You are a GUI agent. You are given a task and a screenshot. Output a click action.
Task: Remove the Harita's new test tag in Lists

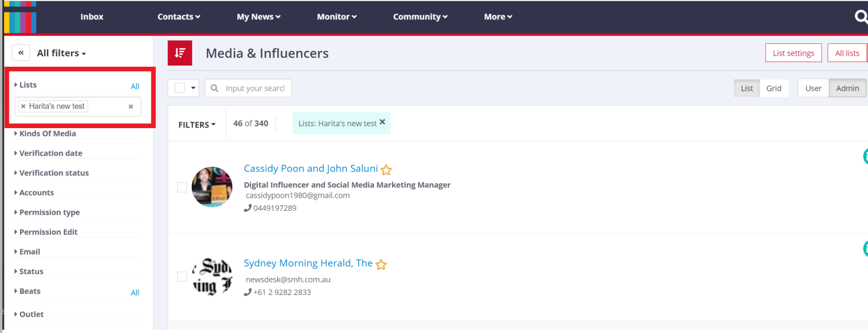click(x=23, y=107)
